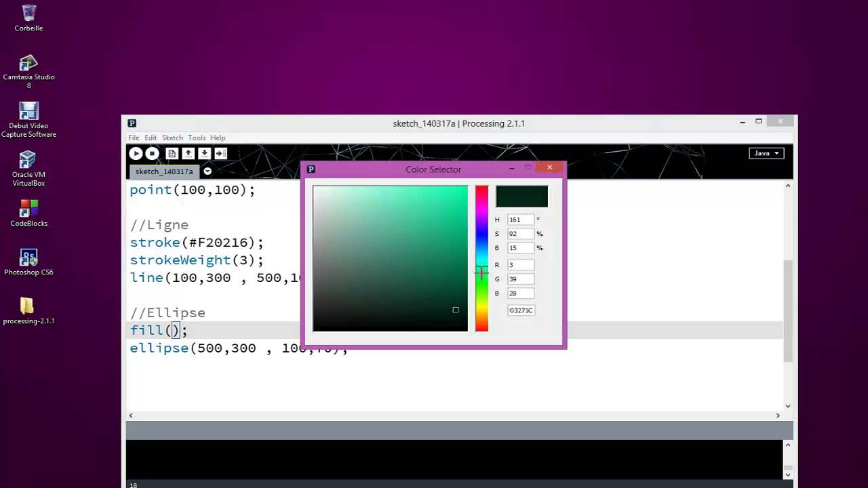Click the editor scroll-left arrow
This screenshot has width=868, height=488.
click(131, 415)
